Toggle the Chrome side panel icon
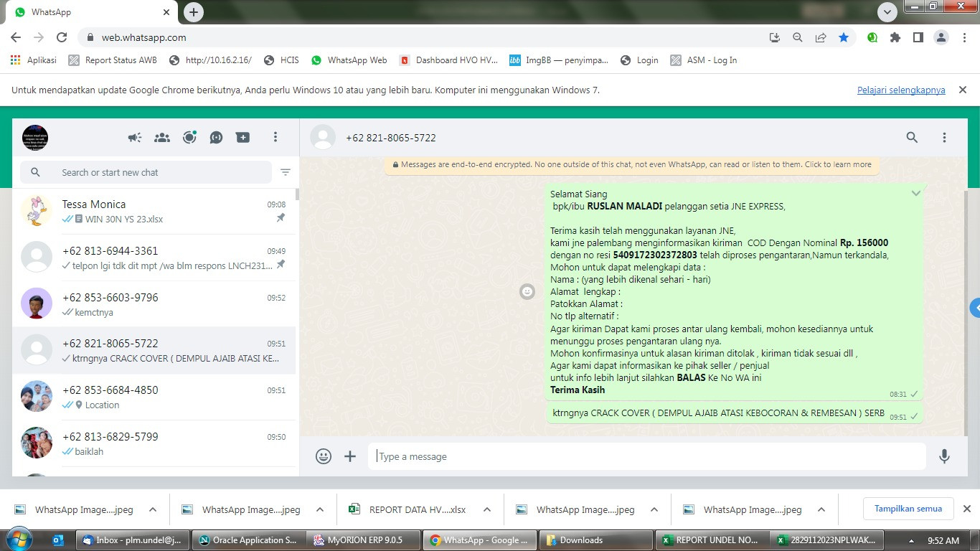 (918, 37)
